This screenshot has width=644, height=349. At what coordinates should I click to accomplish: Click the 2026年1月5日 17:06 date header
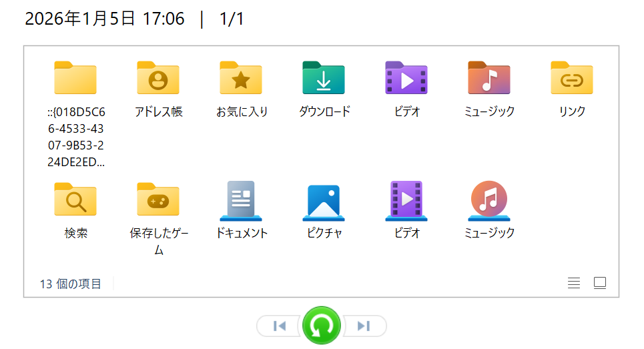105,19
